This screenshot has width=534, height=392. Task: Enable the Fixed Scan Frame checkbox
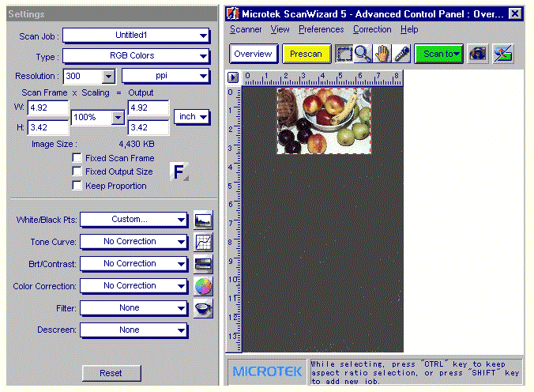[77, 158]
